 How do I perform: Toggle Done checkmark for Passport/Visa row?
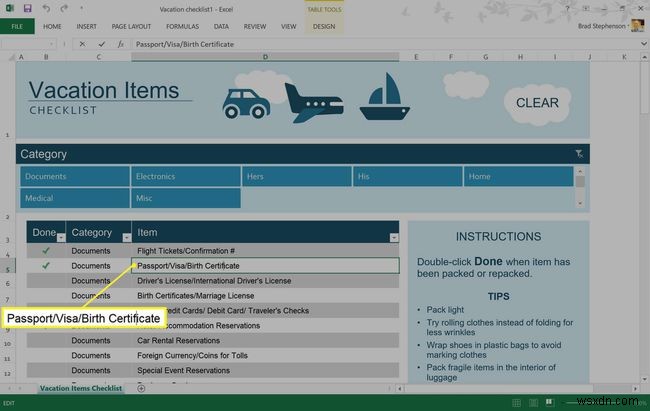click(x=46, y=265)
